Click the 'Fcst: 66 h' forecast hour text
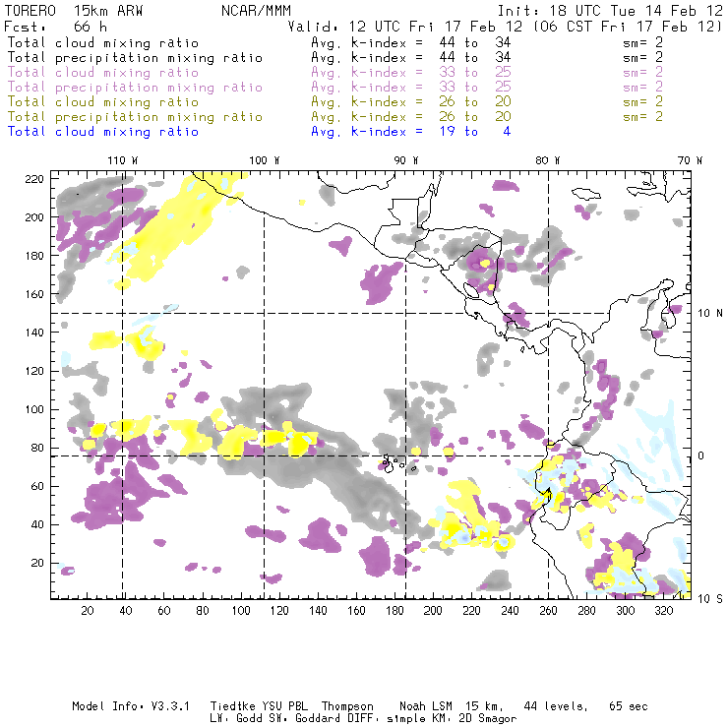 tap(56, 26)
